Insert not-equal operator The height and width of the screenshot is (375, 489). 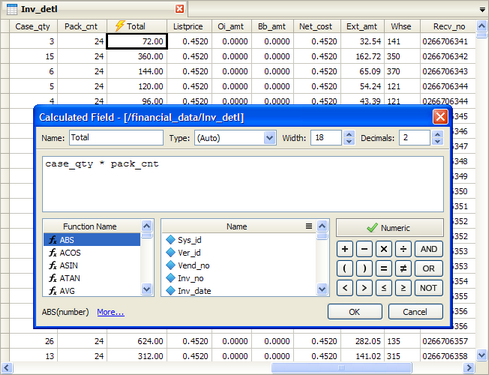[403, 268]
